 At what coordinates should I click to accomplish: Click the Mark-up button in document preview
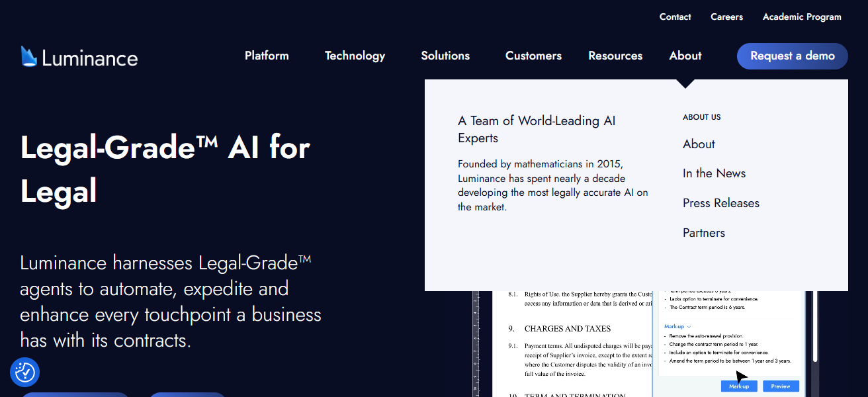(739, 386)
